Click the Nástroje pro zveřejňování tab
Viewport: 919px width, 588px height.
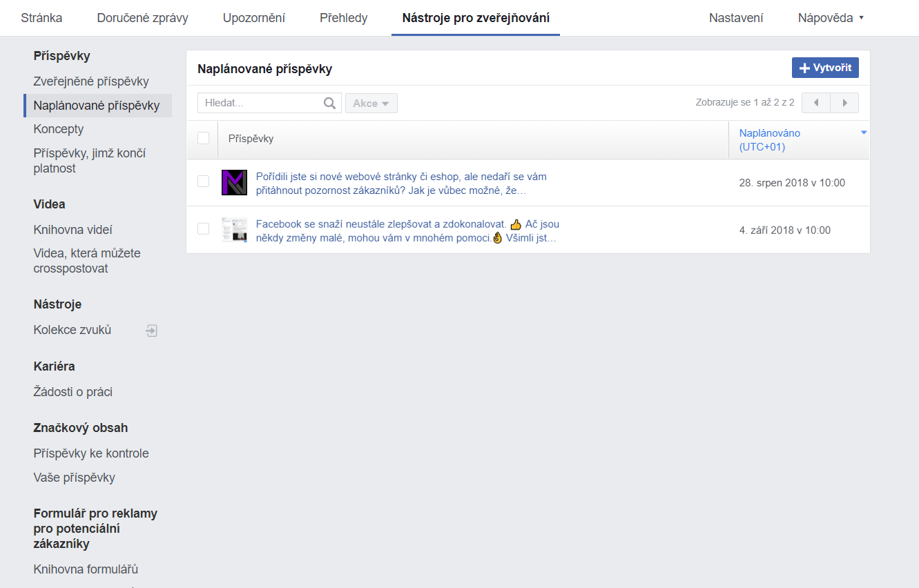476,18
